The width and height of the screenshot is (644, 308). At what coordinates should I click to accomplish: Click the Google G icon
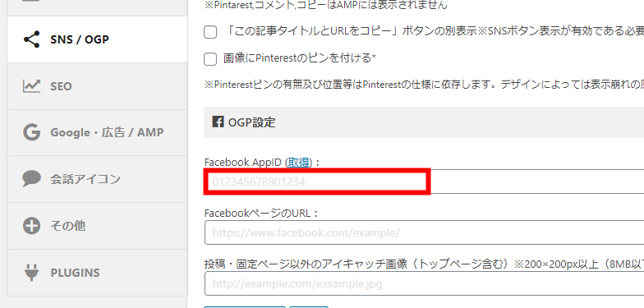point(31,132)
